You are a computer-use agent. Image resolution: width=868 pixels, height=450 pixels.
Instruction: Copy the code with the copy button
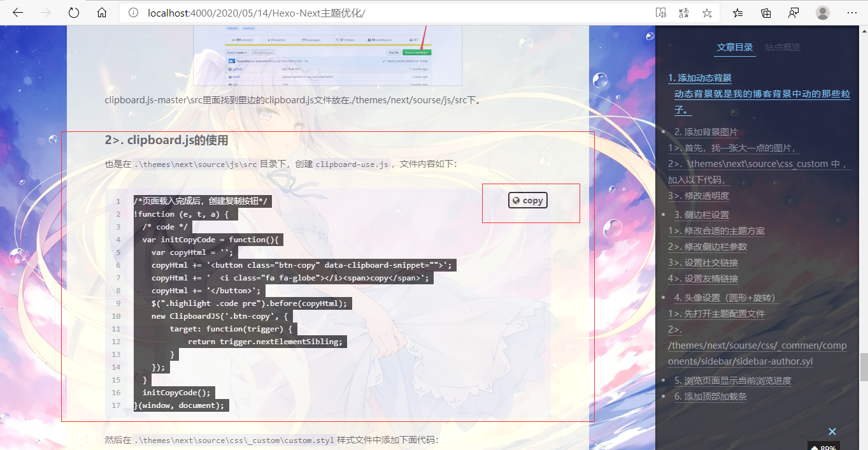pyautogui.click(x=528, y=200)
